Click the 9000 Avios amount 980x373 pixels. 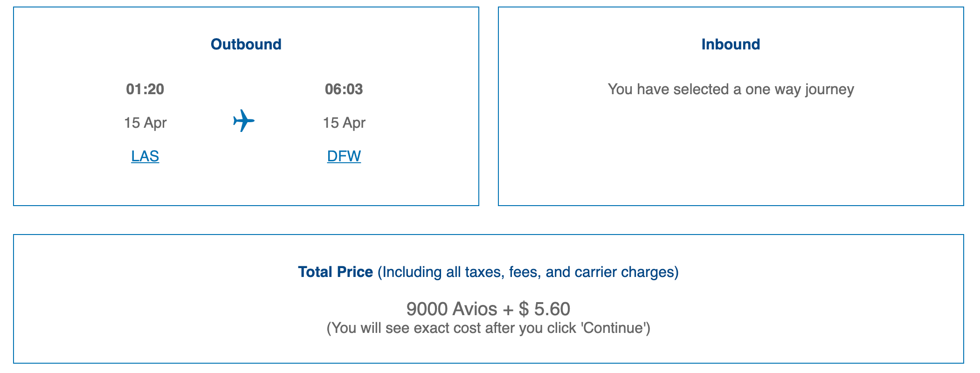pyautogui.click(x=451, y=309)
